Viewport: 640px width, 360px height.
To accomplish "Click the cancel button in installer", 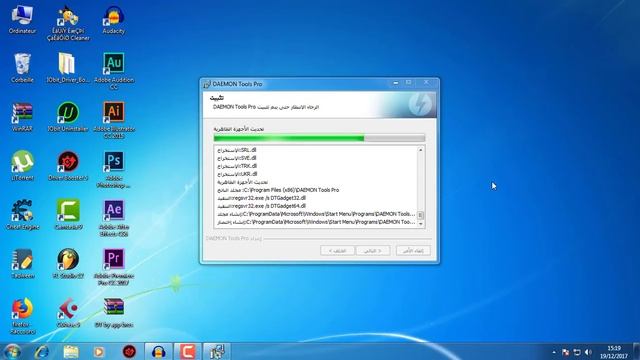I will tap(413, 251).
